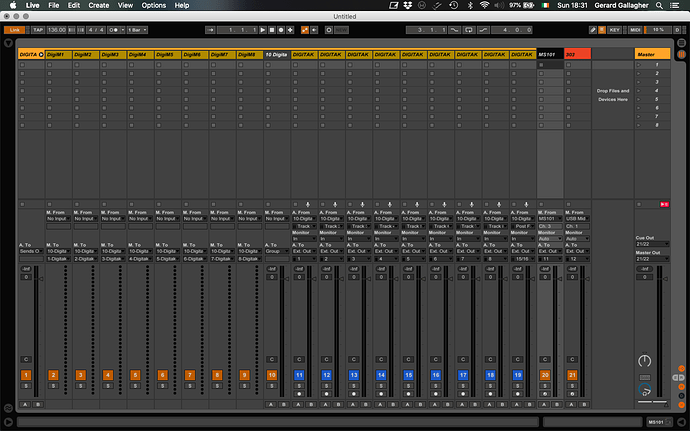Click the Arrangement Record button

tap(281, 30)
